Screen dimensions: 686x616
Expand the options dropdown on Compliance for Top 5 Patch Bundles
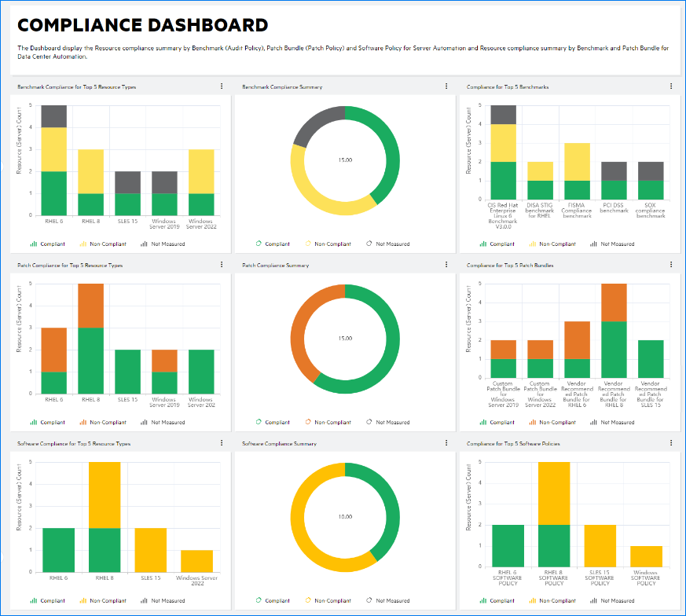pos(669,265)
